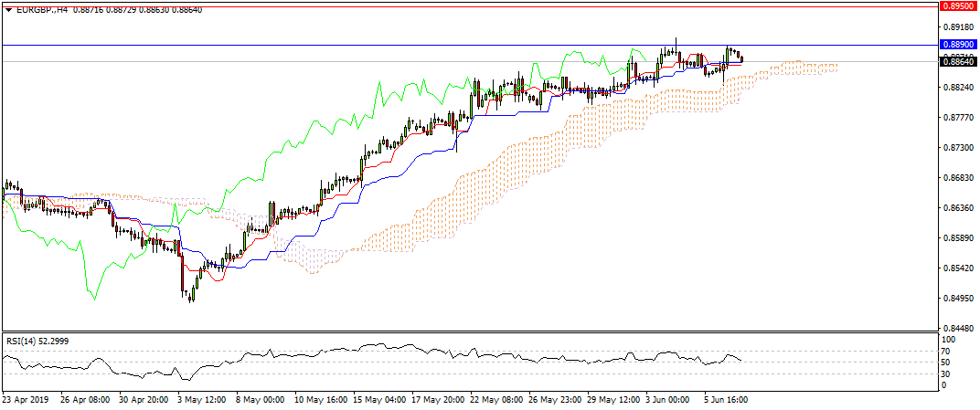Select the lowest candlestick near 3 May
Viewport: 980px width, 410px height.
(x=190, y=294)
